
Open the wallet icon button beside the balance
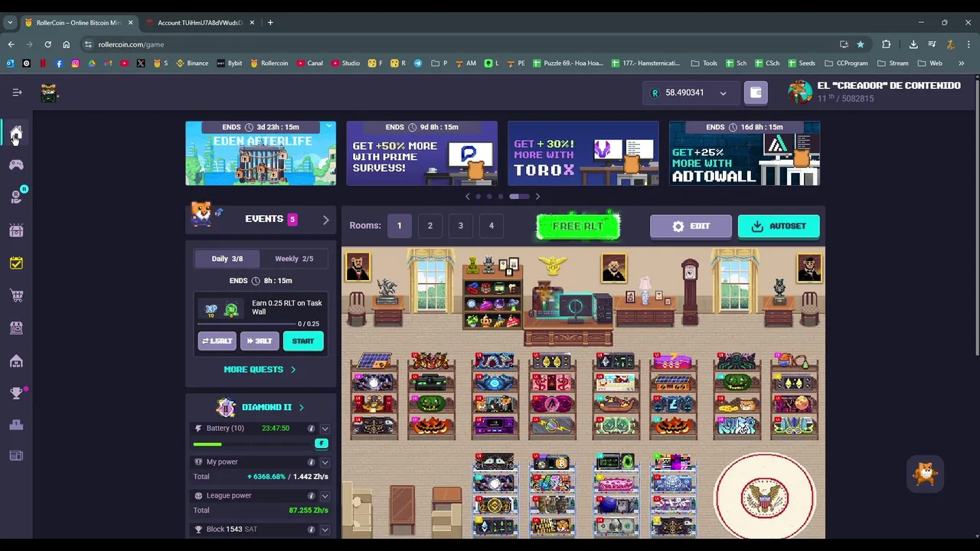(756, 93)
